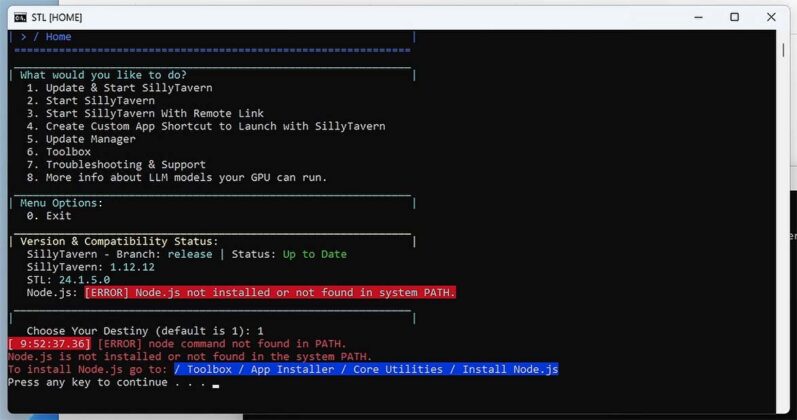Minimize the STL console window

698,17
